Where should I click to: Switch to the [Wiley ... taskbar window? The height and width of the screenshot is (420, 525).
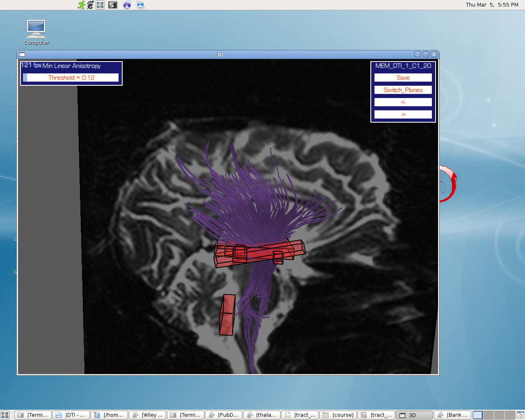147,415
